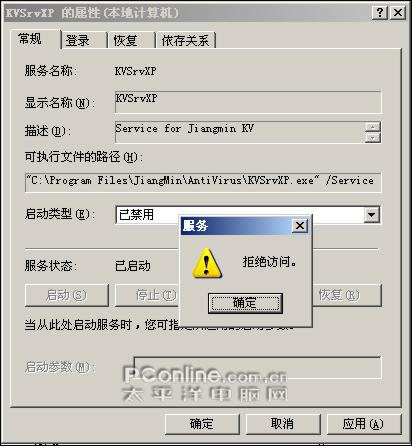Click the help question mark button
The image size is (412, 446).
380,13
